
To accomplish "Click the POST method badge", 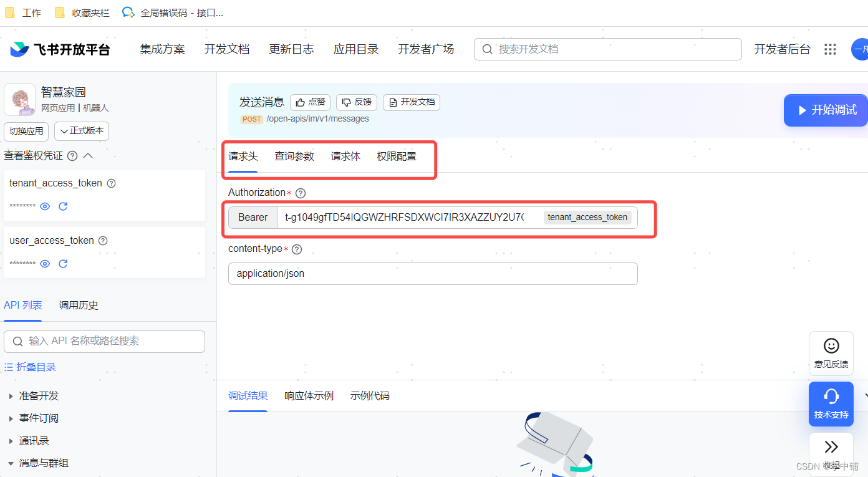I will (252, 119).
